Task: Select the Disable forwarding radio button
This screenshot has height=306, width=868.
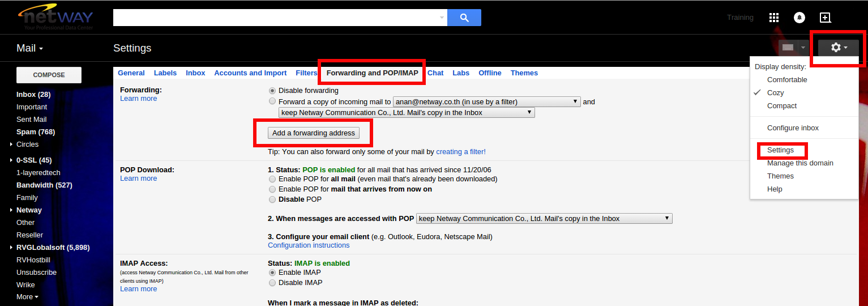Action: coord(273,91)
